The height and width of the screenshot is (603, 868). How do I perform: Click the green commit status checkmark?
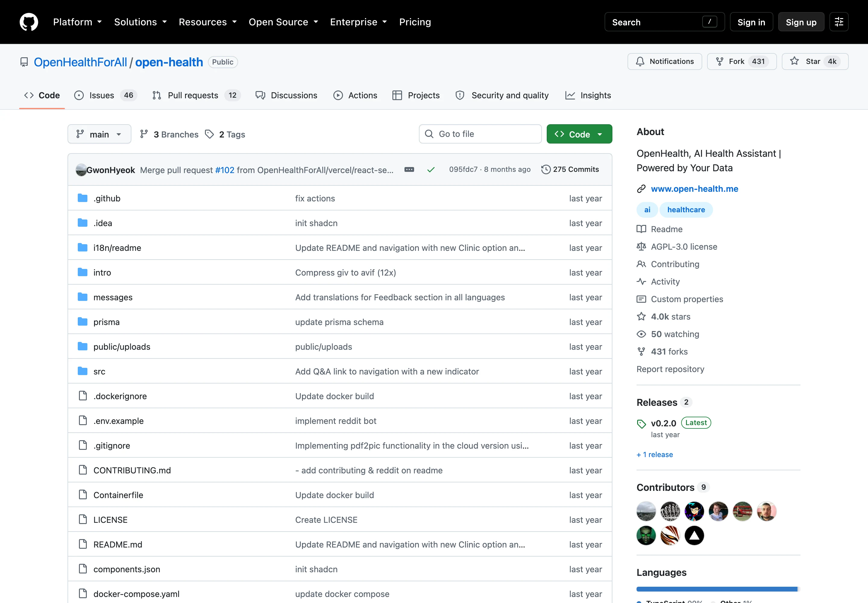431,170
